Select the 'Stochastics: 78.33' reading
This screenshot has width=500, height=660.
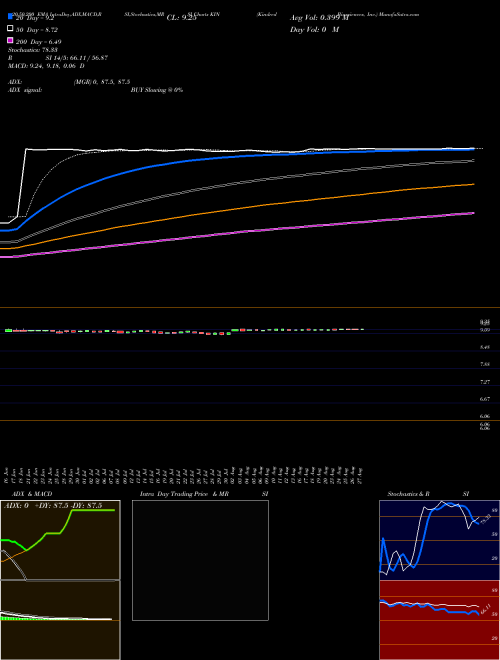32,50
